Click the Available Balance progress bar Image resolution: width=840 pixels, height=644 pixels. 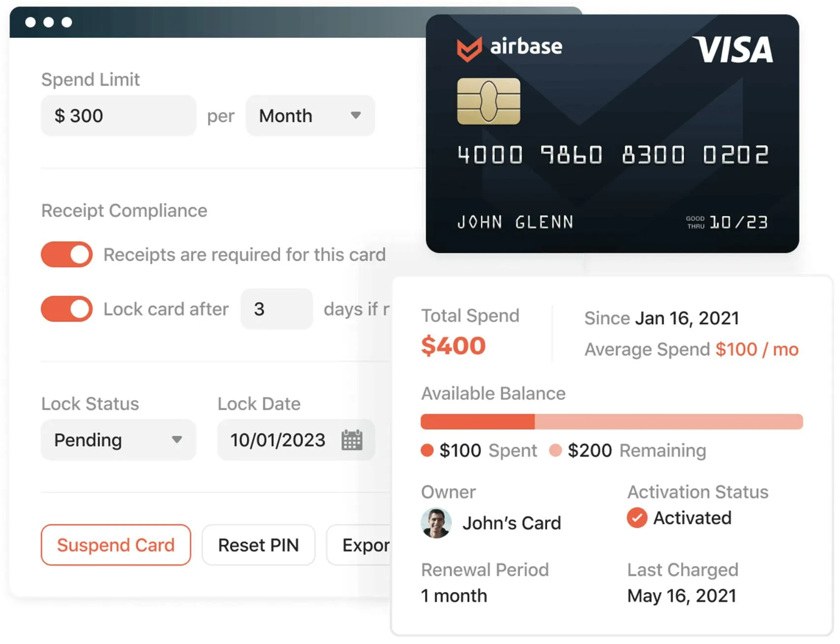tap(611, 422)
